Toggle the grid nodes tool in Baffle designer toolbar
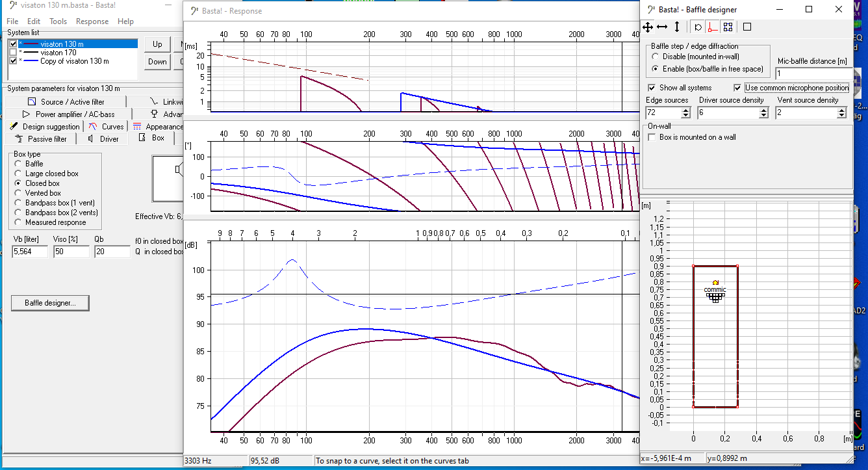 (x=728, y=27)
